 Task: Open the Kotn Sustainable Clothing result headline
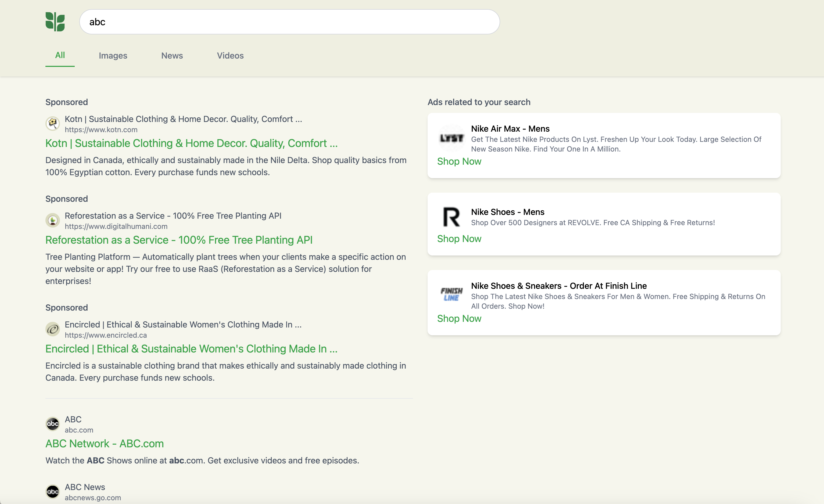tap(191, 143)
